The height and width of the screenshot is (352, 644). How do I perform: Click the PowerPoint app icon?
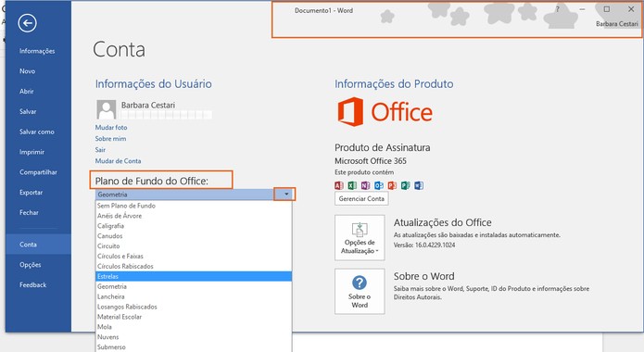click(x=392, y=185)
